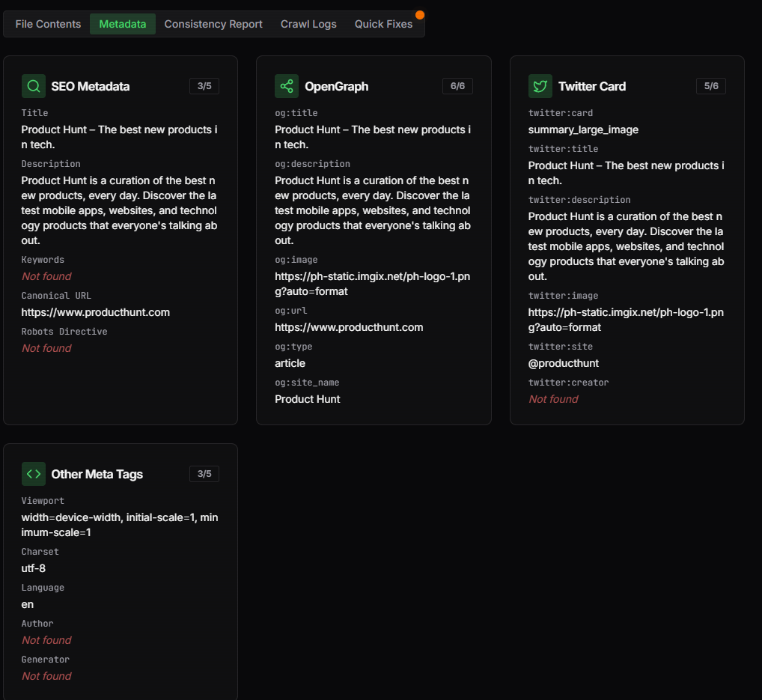
Task: Click the twitter:image URL value
Action: point(626,320)
